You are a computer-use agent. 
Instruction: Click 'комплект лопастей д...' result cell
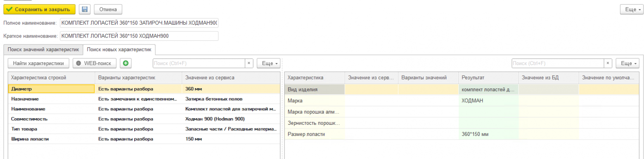pyautogui.click(x=488, y=89)
